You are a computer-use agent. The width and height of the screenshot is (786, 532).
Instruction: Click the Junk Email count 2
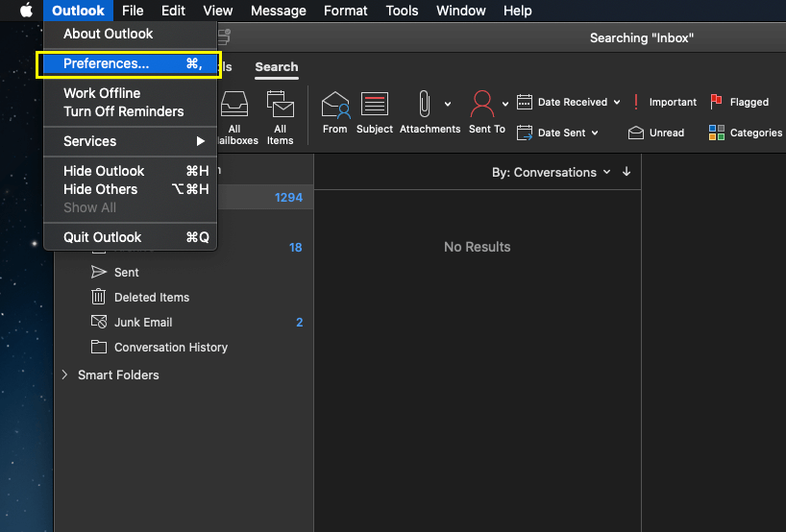[x=299, y=322]
